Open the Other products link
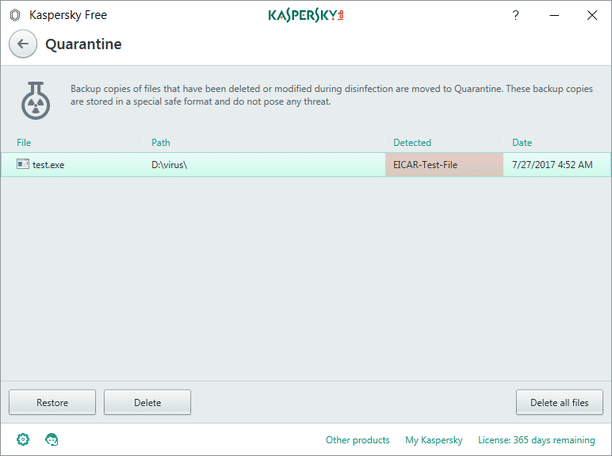This screenshot has width=612, height=456. coord(358,440)
